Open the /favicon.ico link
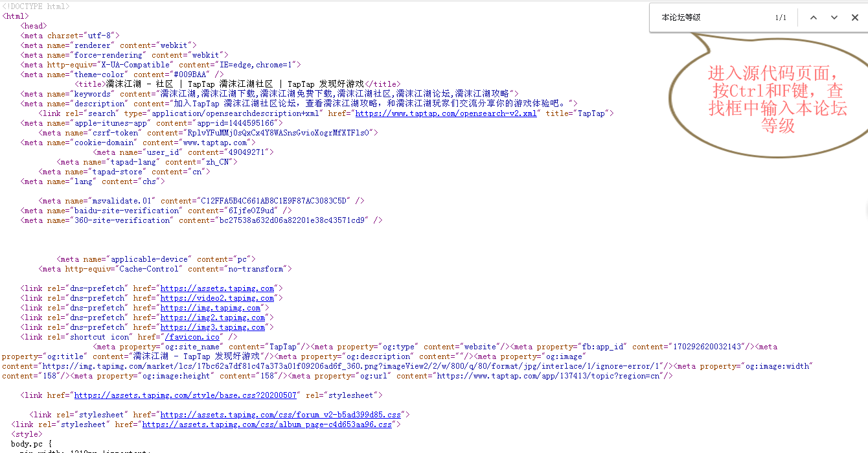Viewport: 868px width, 453px height. click(x=192, y=337)
